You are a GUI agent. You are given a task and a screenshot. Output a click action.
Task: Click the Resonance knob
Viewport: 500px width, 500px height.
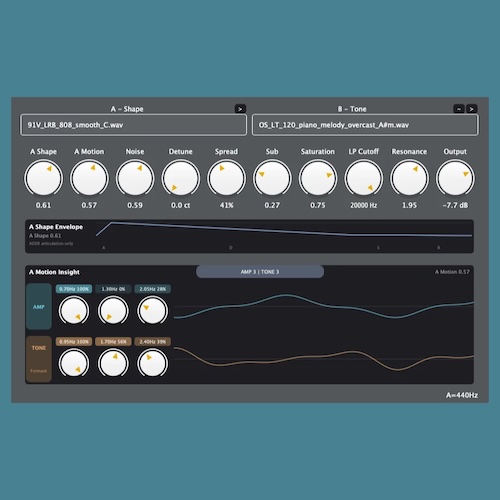409,178
